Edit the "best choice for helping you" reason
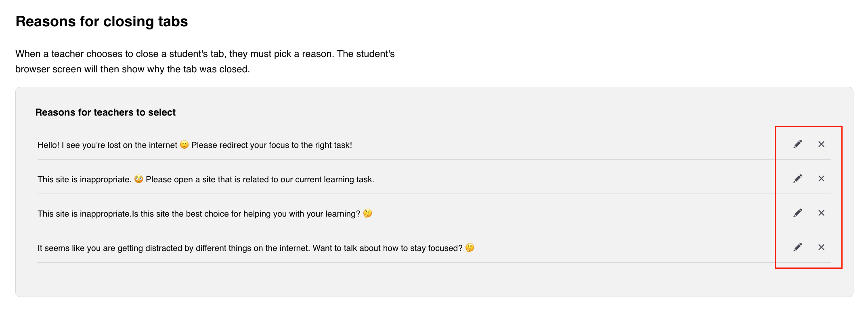Screen dimensions: 868x316 (797, 213)
